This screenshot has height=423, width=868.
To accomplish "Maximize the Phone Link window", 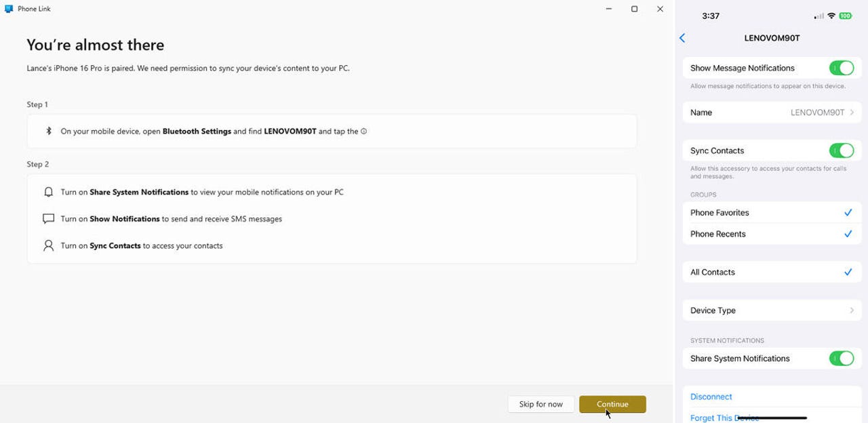I will [x=634, y=9].
